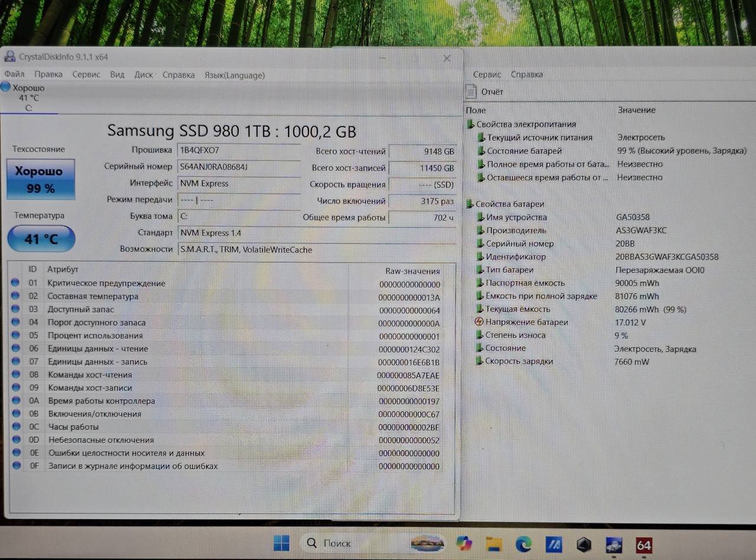Click status circle for Доступный запас
This screenshot has width=756, height=560.
[x=16, y=309]
